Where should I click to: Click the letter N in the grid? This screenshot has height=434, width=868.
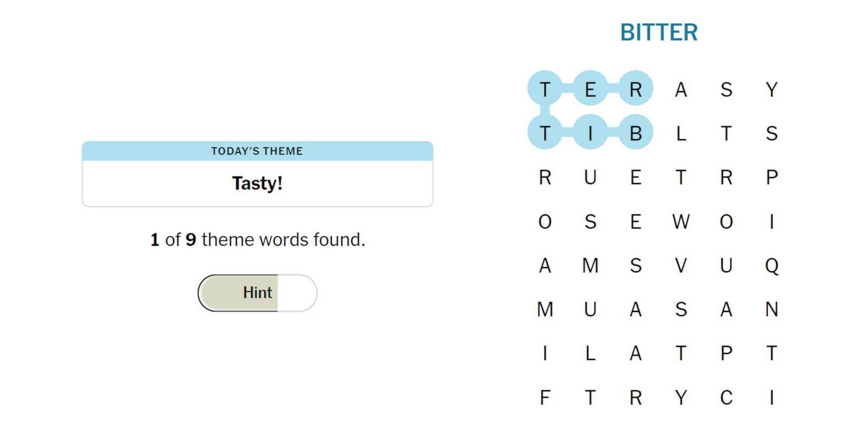771,309
